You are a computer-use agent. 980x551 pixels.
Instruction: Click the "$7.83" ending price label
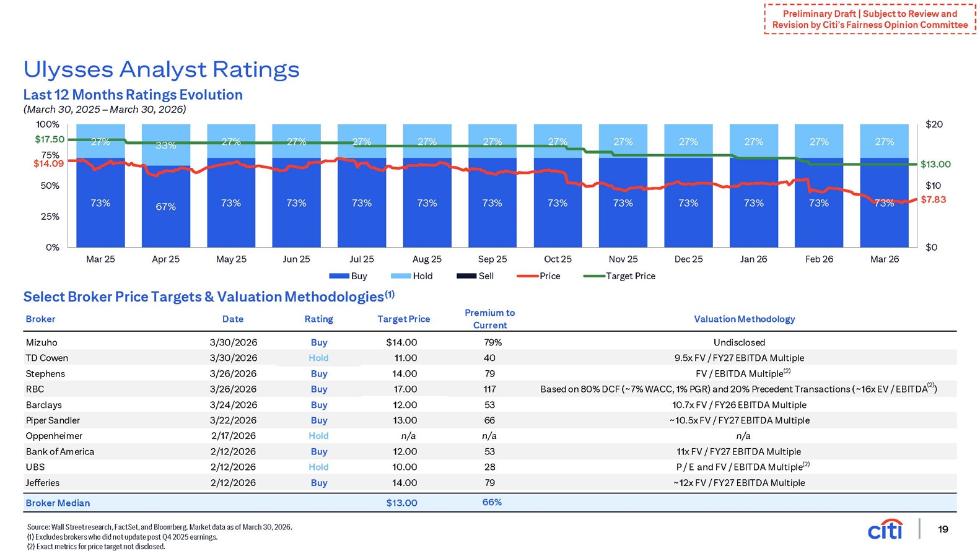(933, 199)
